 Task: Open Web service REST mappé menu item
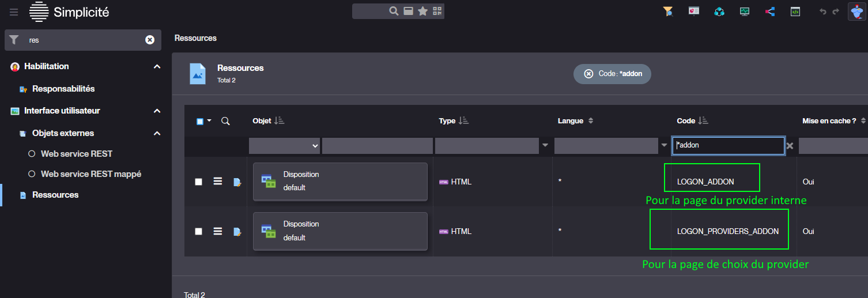coord(90,173)
